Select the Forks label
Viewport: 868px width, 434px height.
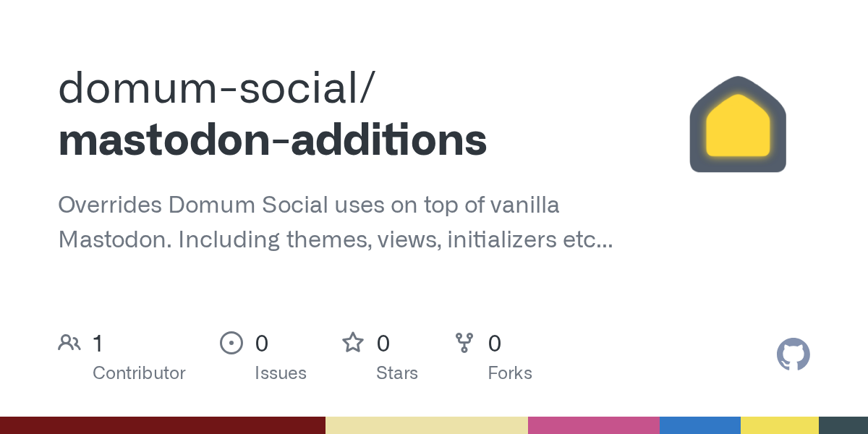point(510,373)
